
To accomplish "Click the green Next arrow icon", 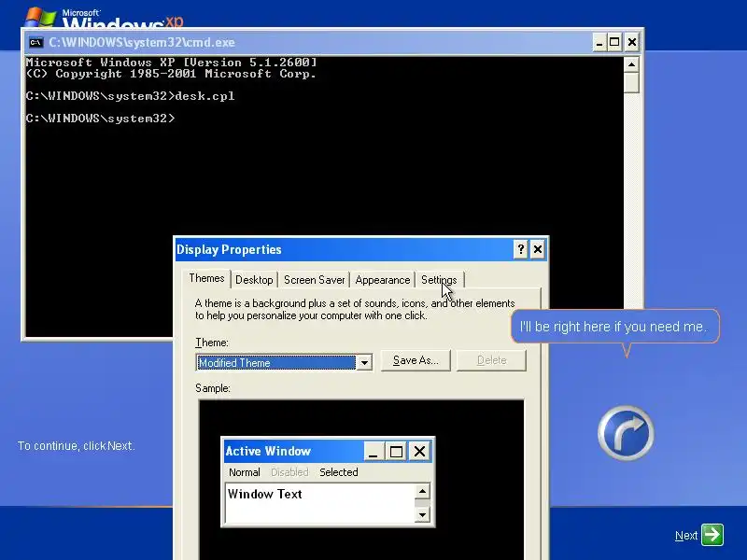I will [712, 535].
